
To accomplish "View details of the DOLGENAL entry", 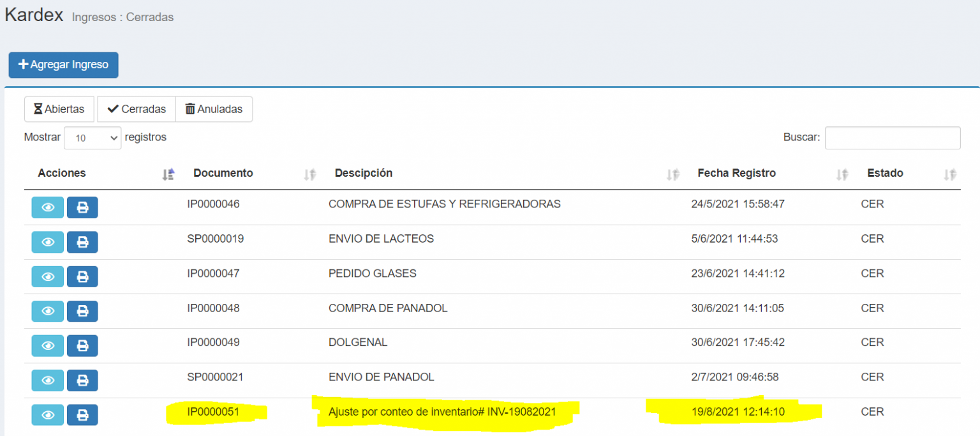I will point(47,345).
